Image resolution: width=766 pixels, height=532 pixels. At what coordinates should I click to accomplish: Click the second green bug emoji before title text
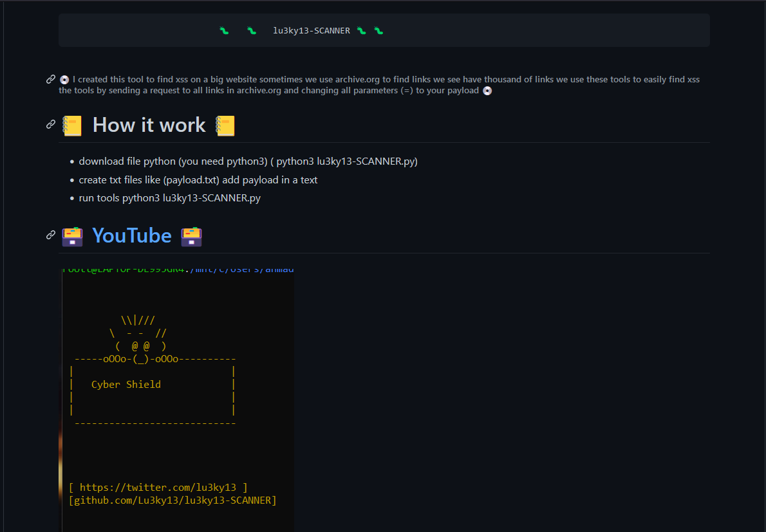pos(252,31)
